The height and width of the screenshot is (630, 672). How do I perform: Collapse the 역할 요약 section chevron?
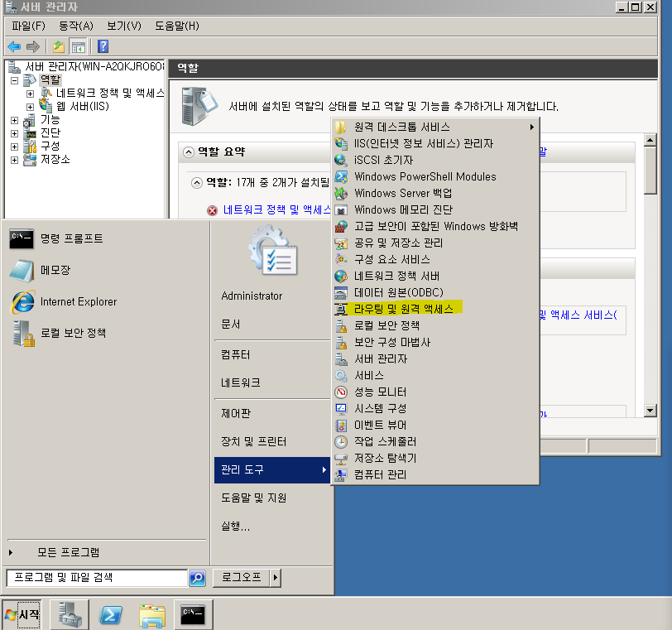(188, 152)
